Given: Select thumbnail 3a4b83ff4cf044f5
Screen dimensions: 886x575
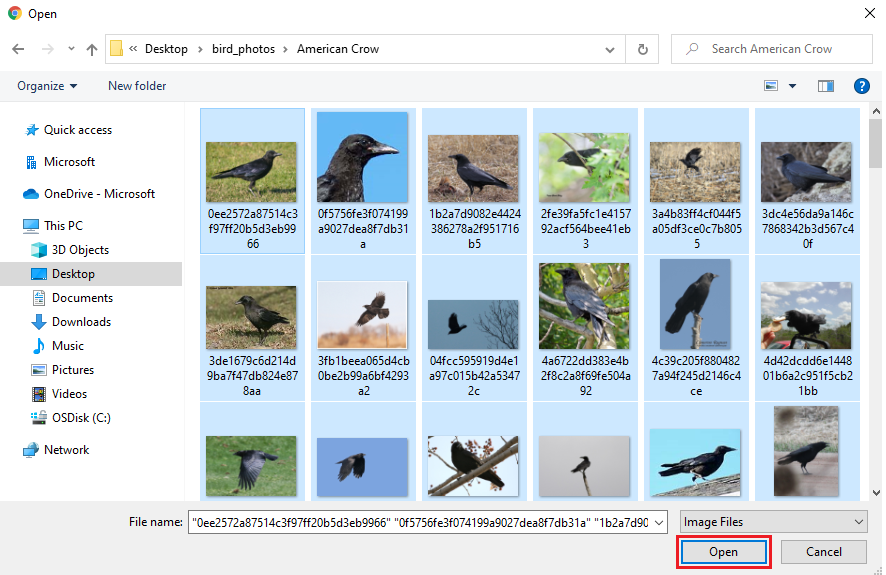Looking at the screenshot, I should pos(696,181).
